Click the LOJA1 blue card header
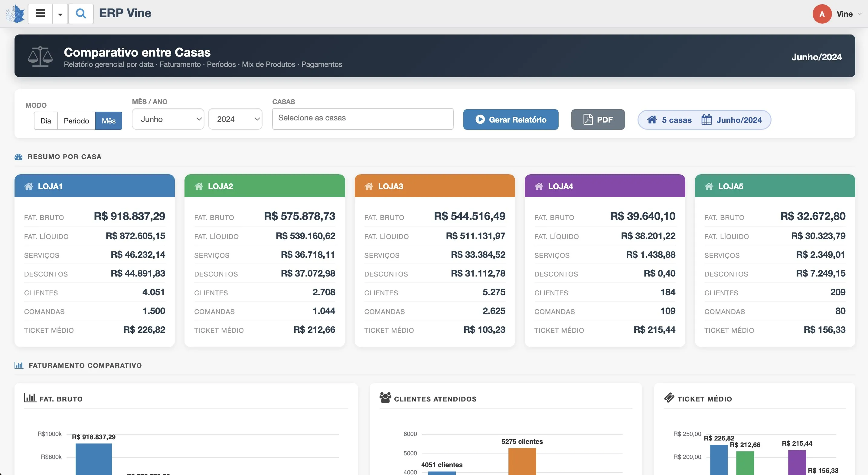 pyautogui.click(x=95, y=186)
